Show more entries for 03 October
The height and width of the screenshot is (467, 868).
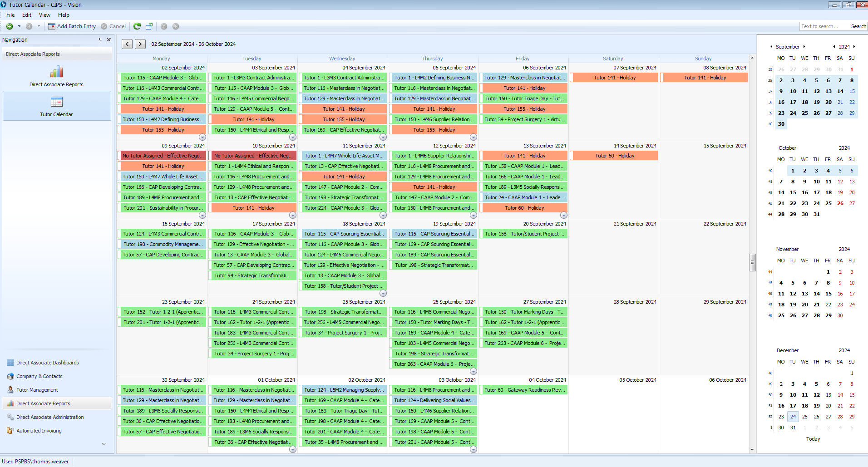point(473,449)
